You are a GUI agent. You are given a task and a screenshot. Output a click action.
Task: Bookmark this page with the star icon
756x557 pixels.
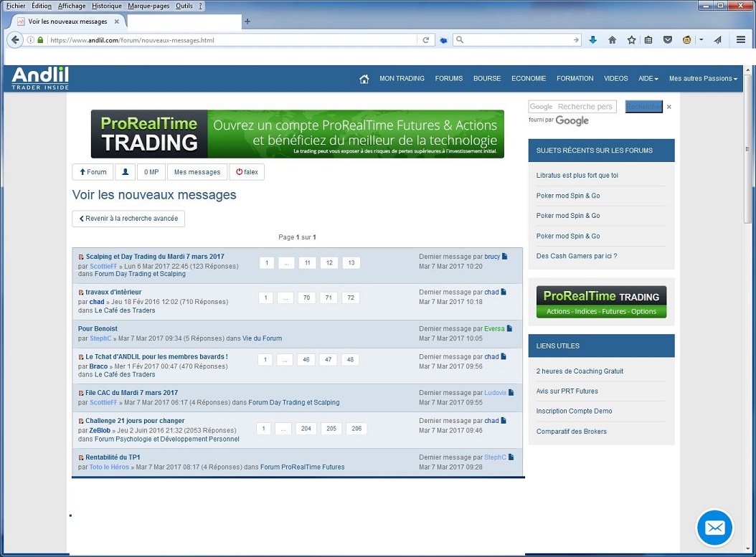pos(632,40)
